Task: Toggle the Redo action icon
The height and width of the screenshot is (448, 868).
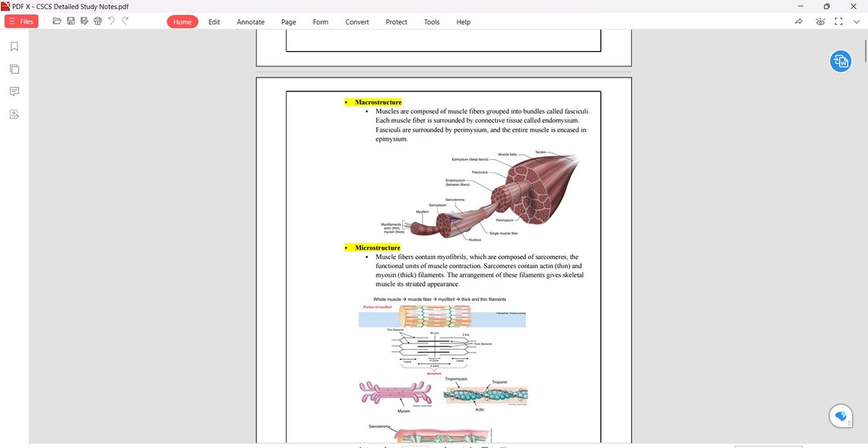Action: tap(123, 21)
